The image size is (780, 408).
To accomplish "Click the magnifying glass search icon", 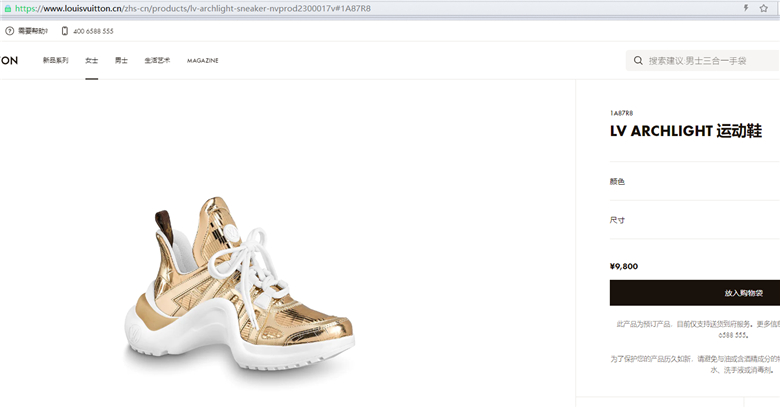I will point(638,61).
